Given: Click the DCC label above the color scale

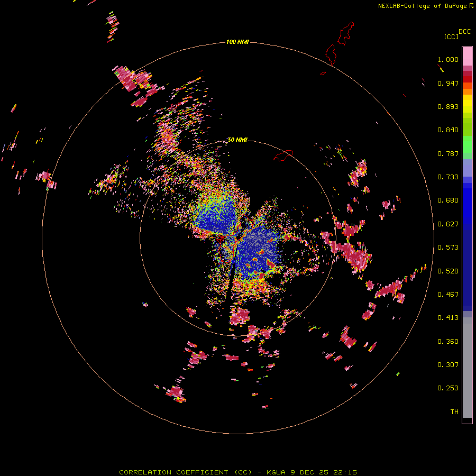Looking at the screenshot, I should (465, 32).
